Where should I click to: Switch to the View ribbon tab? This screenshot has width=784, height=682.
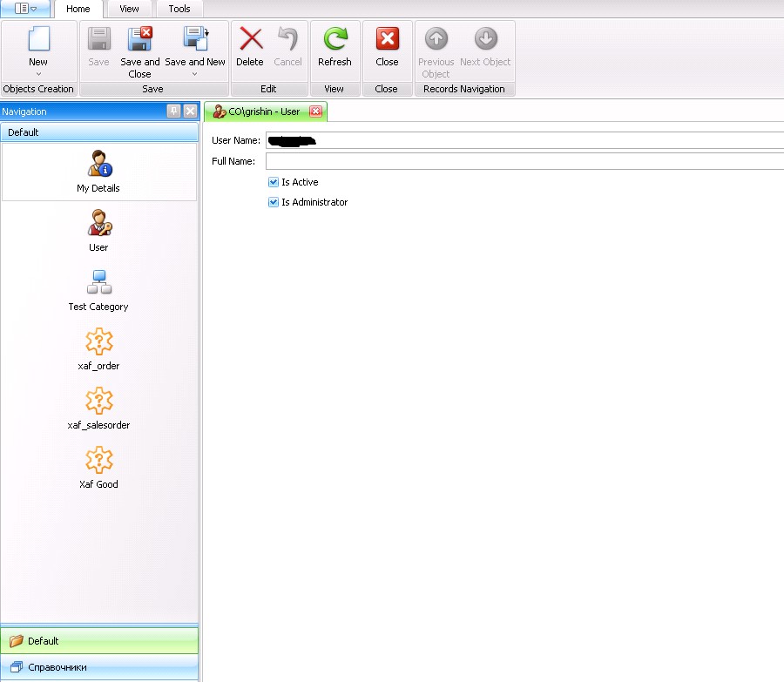tap(129, 9)
